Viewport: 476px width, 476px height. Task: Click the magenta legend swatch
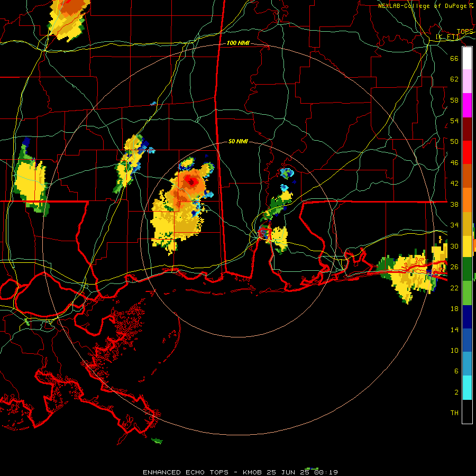[467, 105]
